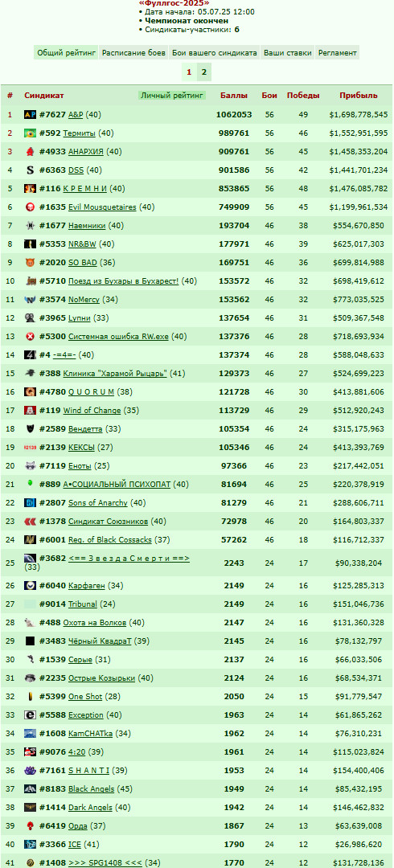Click the DSS syndicate S logo icon
Image resolution: width=394 pixels, height=868 pixels.
coord(30,170)
